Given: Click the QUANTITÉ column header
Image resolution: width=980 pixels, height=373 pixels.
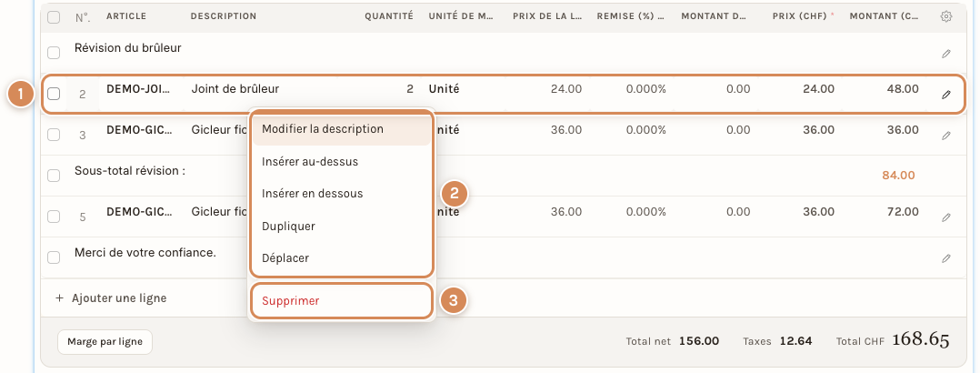Looking at the screenshot, I should 389,16.
